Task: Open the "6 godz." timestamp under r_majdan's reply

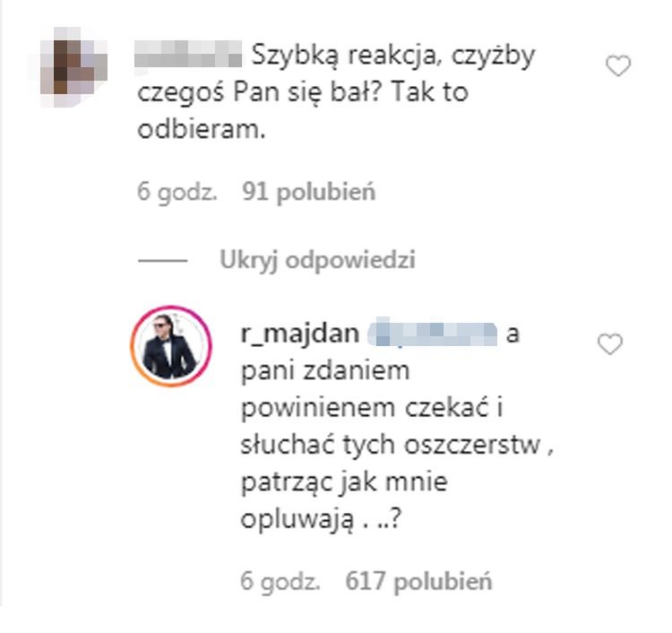Action: pyautogui.click(x=280, y=582)
